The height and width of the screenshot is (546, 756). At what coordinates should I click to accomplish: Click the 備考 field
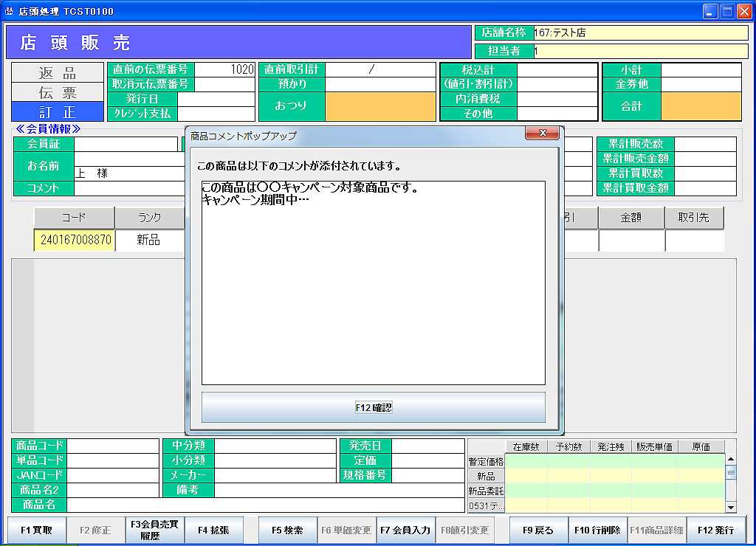[339, 490]
